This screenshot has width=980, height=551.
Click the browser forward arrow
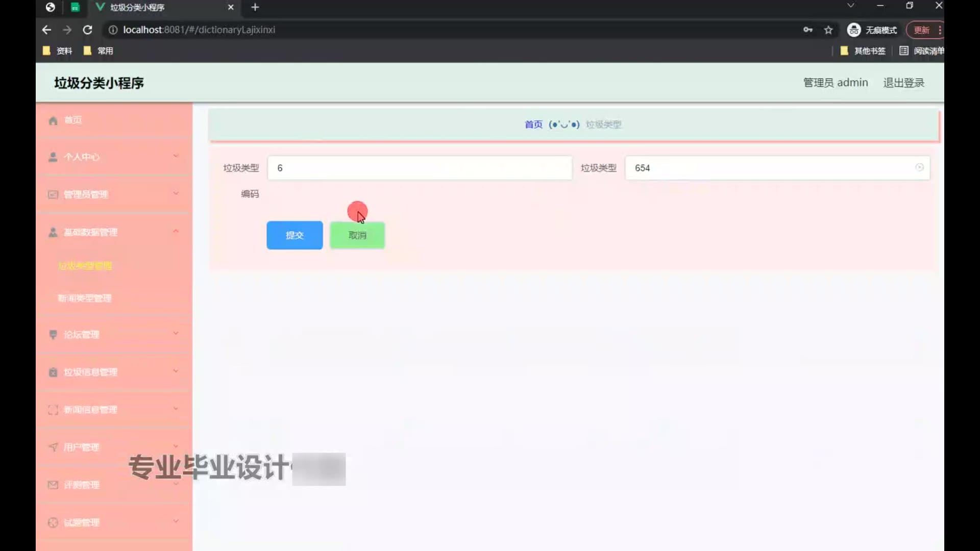click(x=67, y=30)
